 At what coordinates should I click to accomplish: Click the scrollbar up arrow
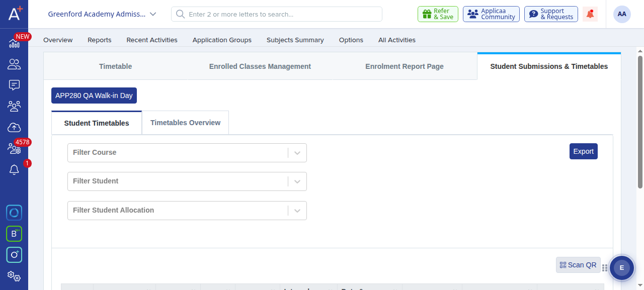(640, 51)
